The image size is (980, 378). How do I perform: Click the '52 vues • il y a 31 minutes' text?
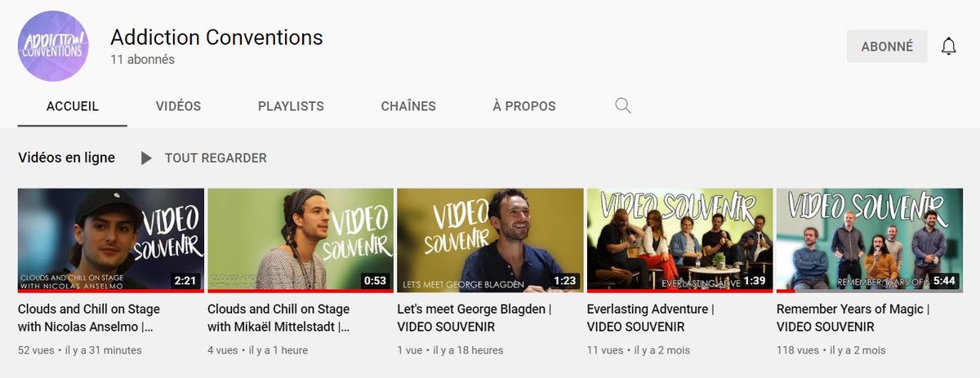pyautogui.click(x=79, y=350)
